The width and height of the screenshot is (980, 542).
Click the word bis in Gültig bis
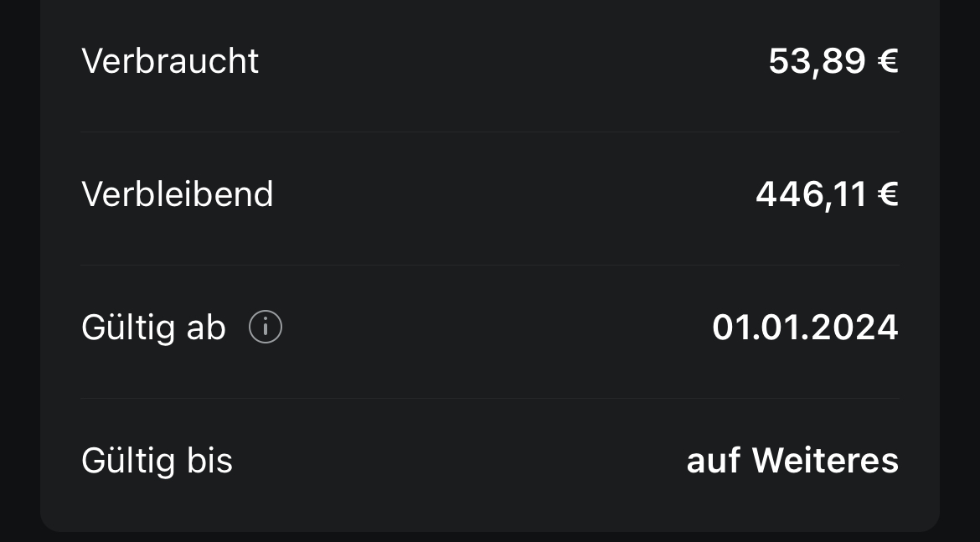coord(210,461)
